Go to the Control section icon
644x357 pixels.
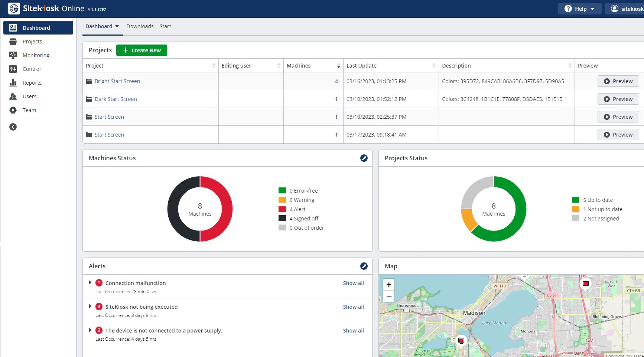[13, 69]
